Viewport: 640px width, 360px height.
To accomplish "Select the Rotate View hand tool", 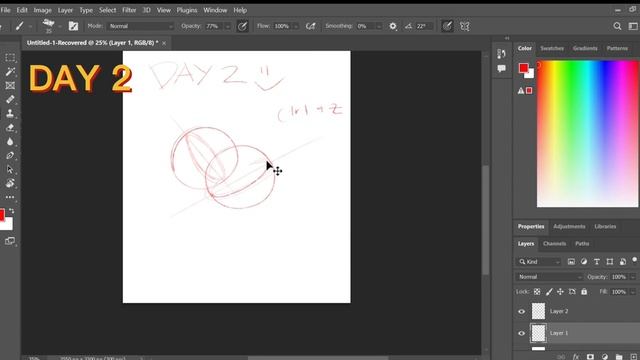I will click(x=10, y=183).
